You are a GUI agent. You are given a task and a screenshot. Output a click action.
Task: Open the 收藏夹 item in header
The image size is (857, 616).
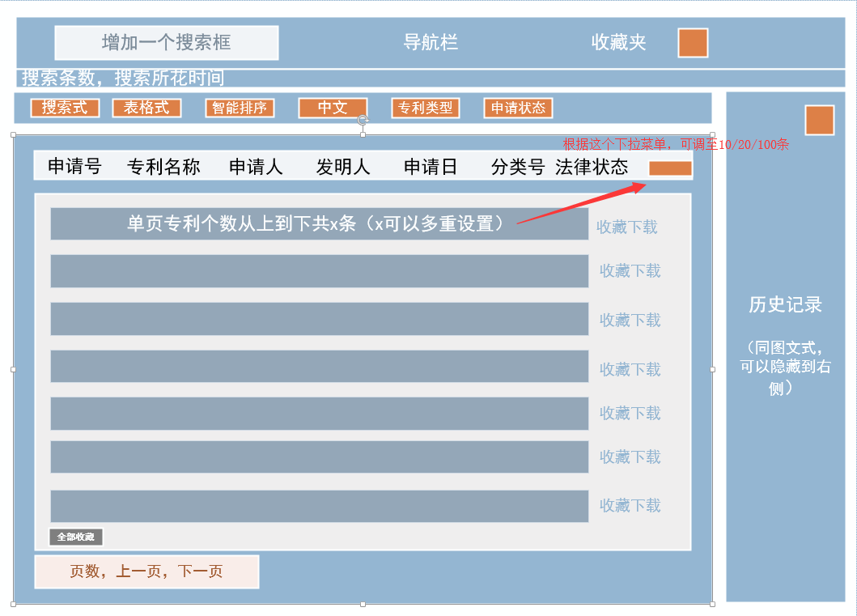(619, 42)
